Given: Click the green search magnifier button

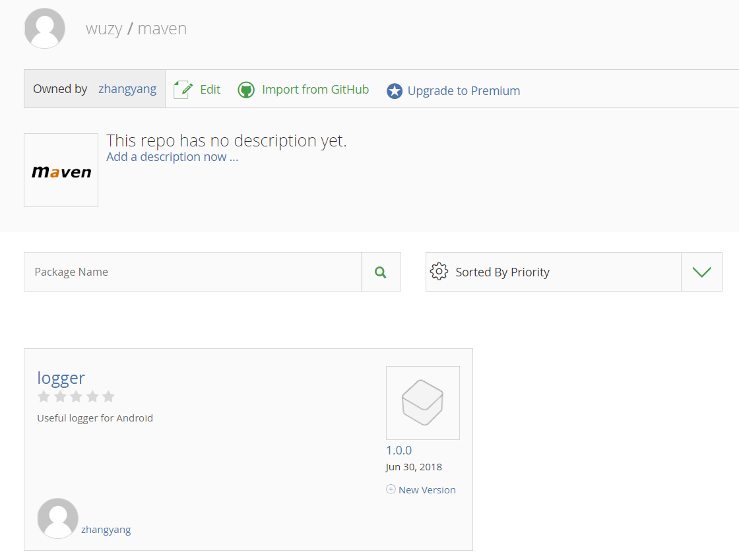Looking at the screenshot, I should point(381,272).
